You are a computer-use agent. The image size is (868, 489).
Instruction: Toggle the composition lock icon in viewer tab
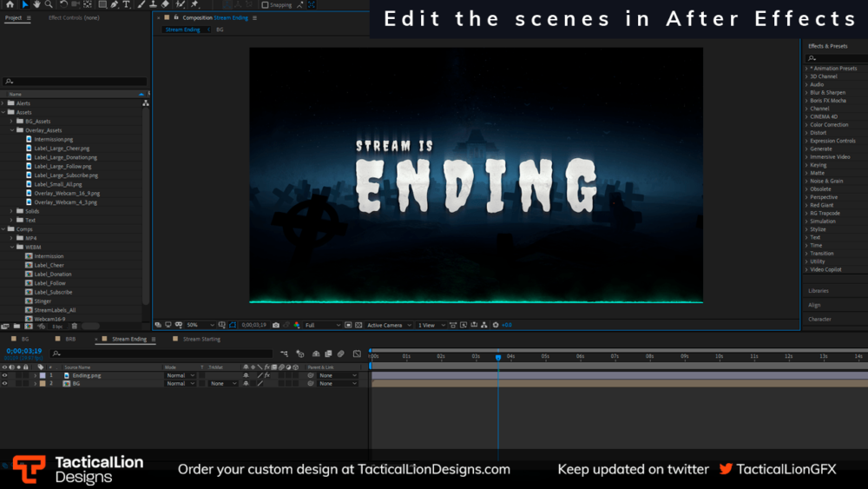[x=176, y=17]
